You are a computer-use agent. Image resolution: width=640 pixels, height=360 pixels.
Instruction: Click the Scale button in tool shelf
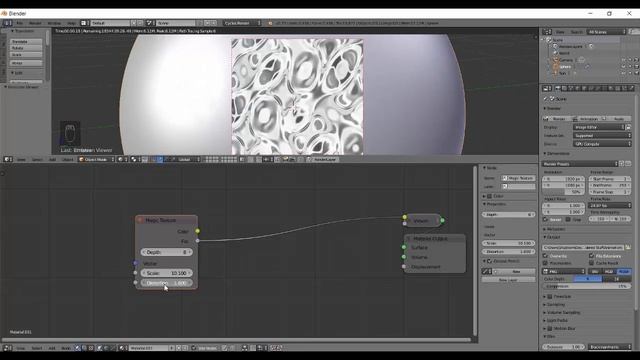(x=26, y=55)
